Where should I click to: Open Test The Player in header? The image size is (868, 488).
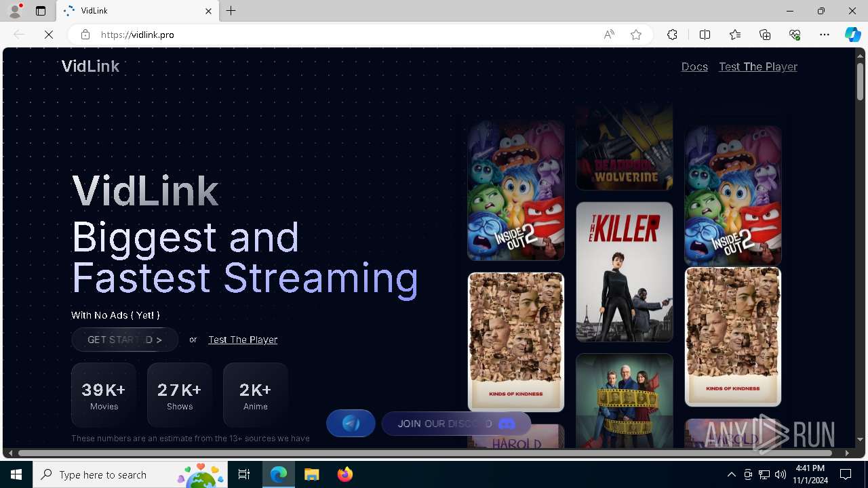pyautogui.click(x=758, y=66)
